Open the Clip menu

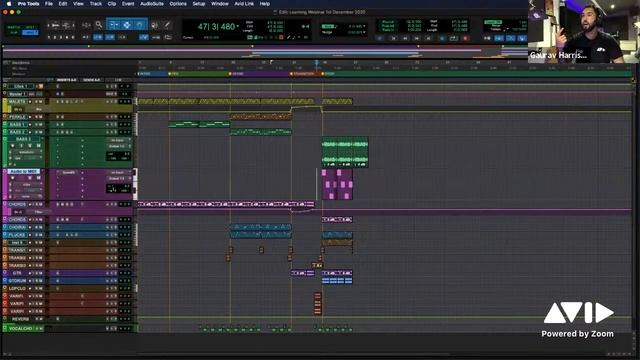point(112,4)
